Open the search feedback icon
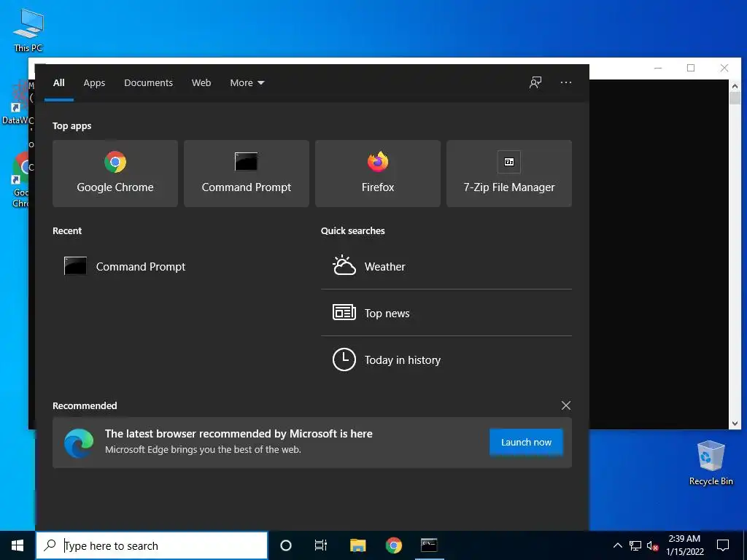The height and width of the screenshot is (560, 747). [535, 82]
